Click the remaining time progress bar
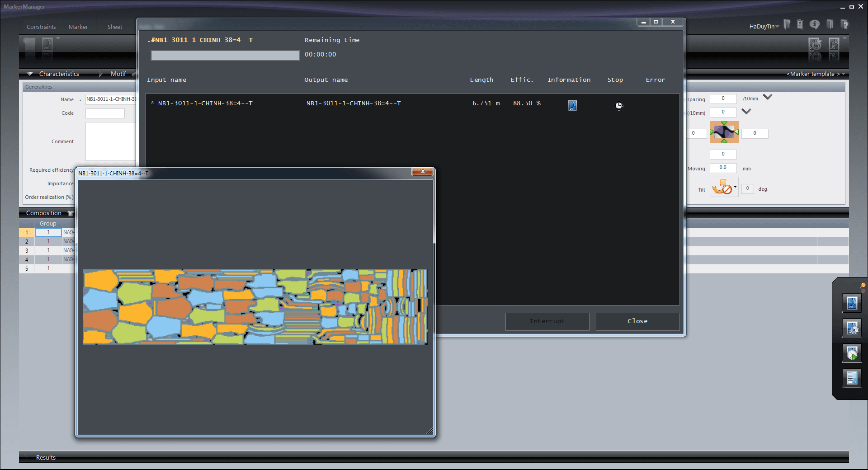Image resolution: width=868 pixels, height=470 pixels. 225,55
